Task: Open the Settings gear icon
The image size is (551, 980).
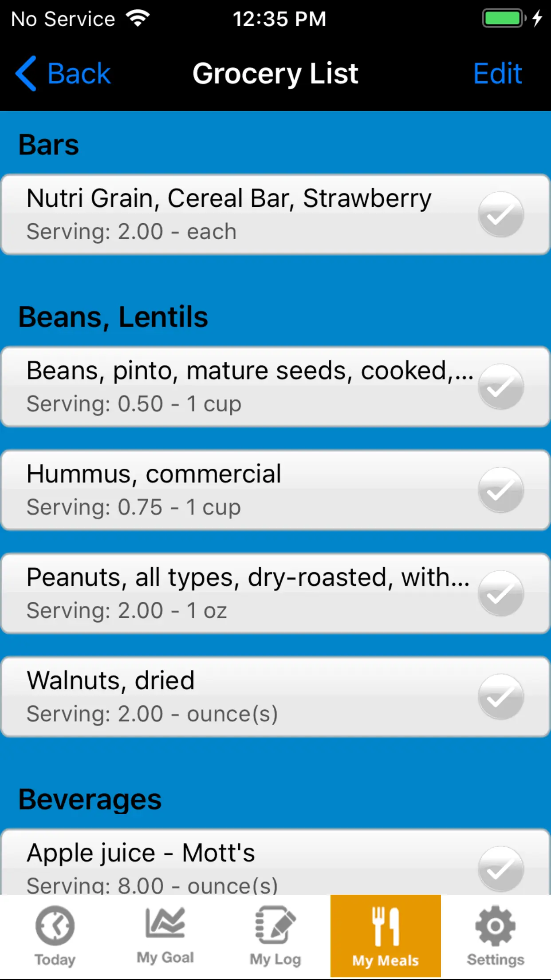Action: point(495,926)
